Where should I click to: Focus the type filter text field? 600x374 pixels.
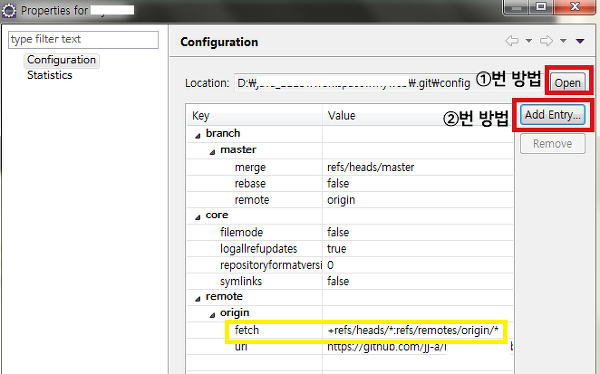[x=83, y=40]
